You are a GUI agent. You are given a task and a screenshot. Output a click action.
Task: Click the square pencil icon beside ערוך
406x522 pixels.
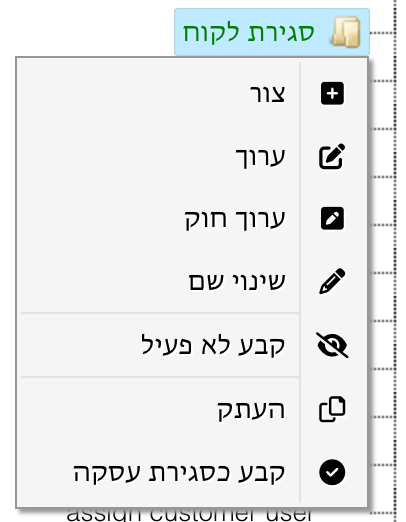tap(332, 156)
